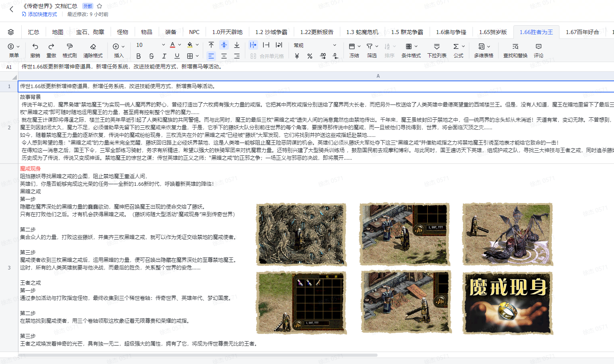Switch to the 汇总 sheet tab
The width and height of the screenshot is (614, 364).
click(x=34, y=32)
